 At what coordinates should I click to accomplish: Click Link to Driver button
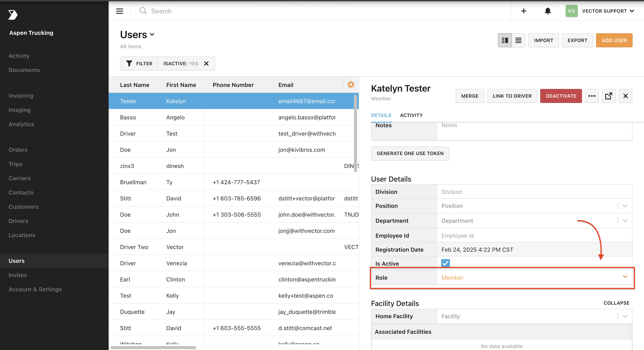[x=512, y=96]
